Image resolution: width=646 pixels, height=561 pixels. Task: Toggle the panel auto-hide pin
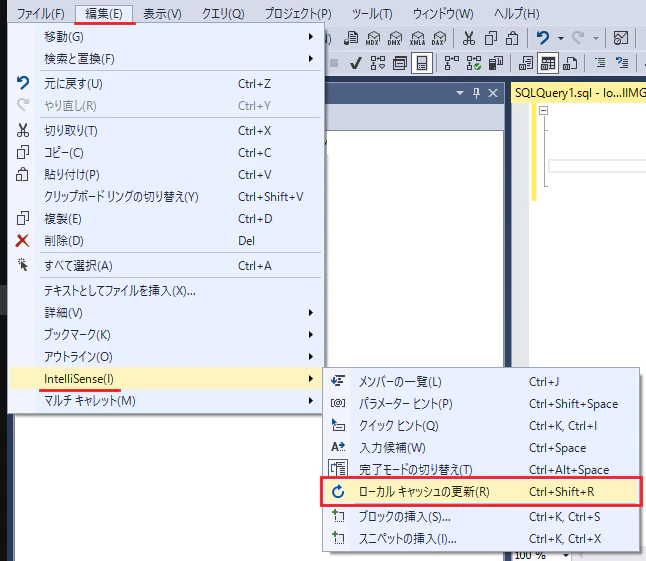pyautogui.click(x=477, y=93)
